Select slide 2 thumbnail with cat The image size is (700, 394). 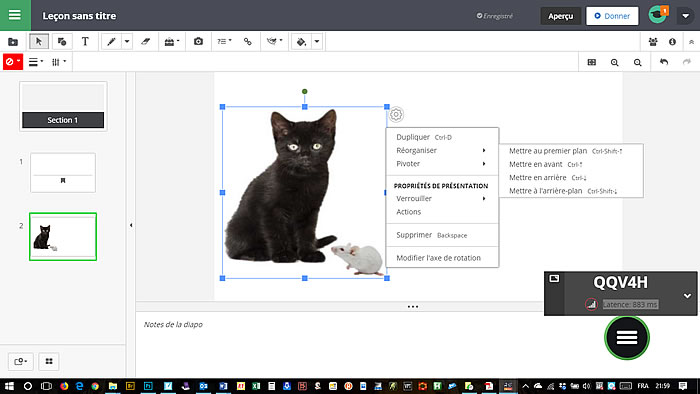coord(63,236)
